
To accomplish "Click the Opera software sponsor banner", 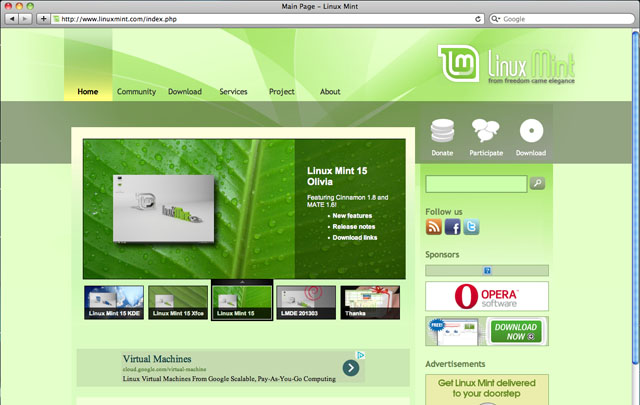I will 487,296.
